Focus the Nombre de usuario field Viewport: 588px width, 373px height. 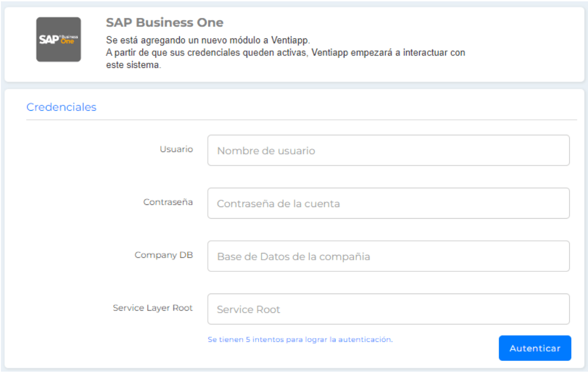coord(388,150)
